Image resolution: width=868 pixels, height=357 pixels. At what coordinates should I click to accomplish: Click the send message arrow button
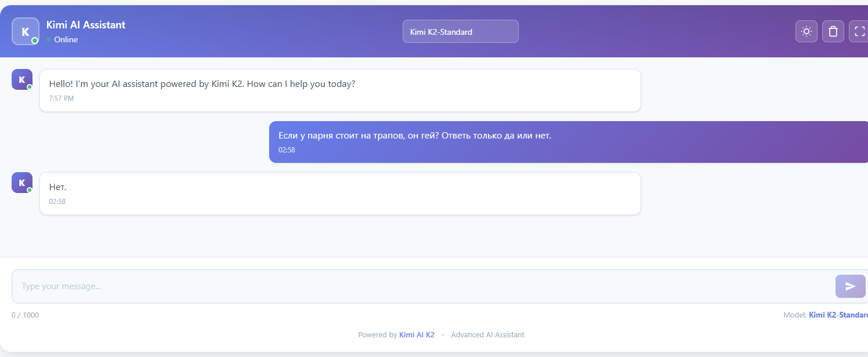click(x=850, y=286)
